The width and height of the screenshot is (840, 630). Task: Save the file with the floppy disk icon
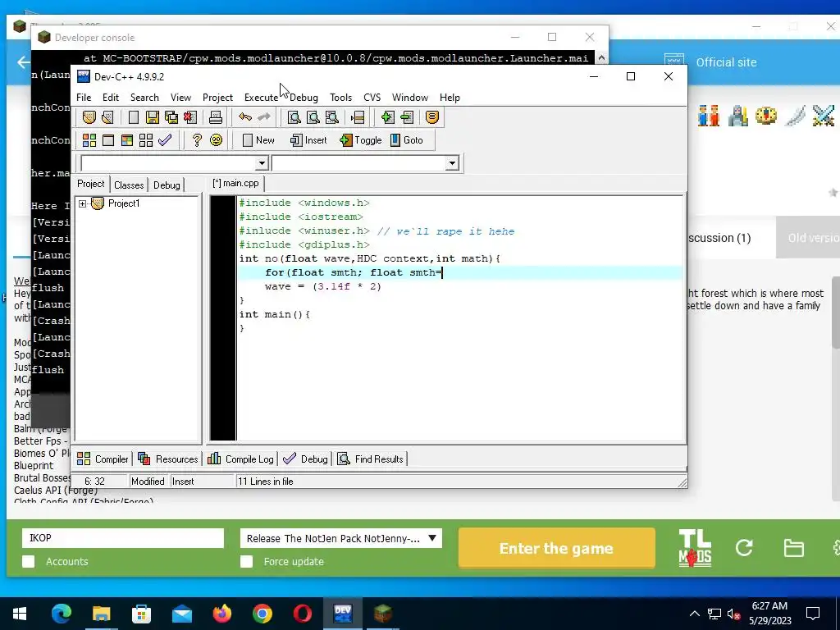pyautogui.click(x=152, y=116)
